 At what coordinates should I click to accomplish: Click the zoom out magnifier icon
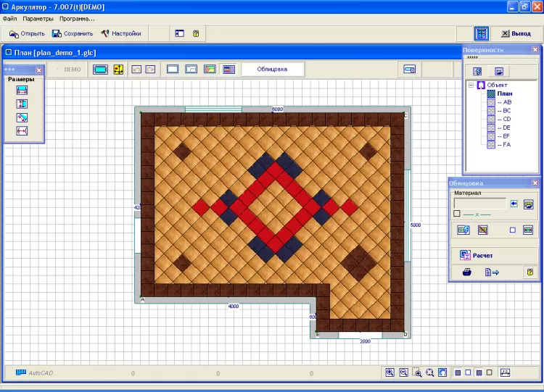(403, 372)
